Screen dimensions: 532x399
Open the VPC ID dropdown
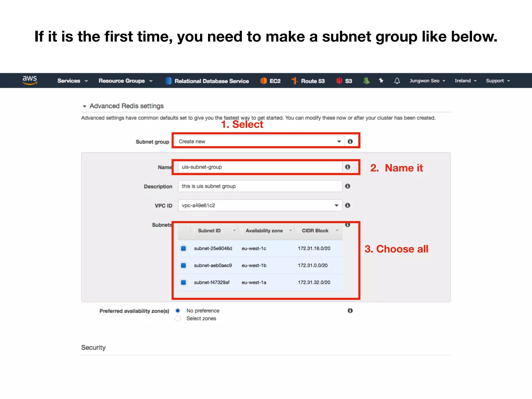click(x=260, y=205)
